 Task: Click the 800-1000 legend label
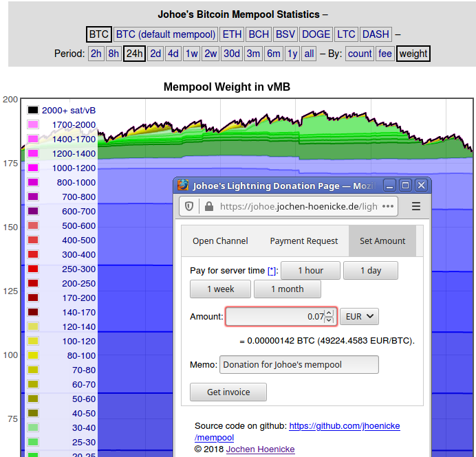tap(76, 183)
